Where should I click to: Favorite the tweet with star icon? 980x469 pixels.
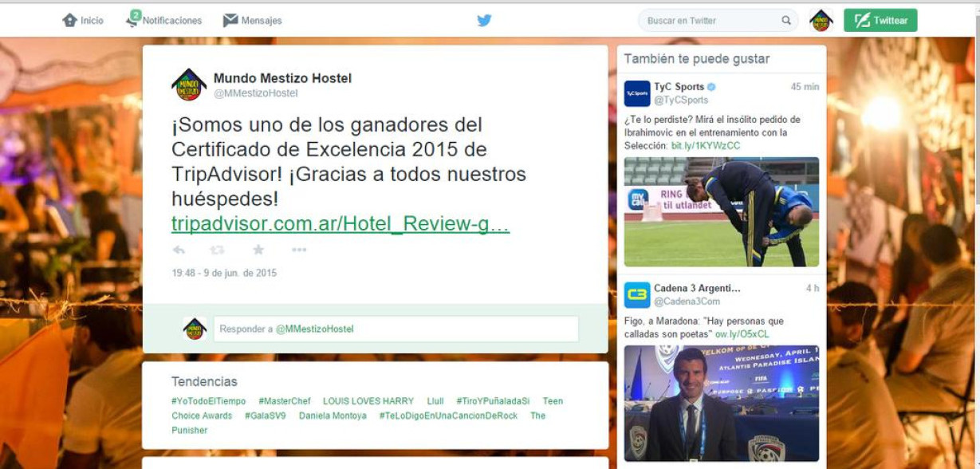click(x=258, y=250)
